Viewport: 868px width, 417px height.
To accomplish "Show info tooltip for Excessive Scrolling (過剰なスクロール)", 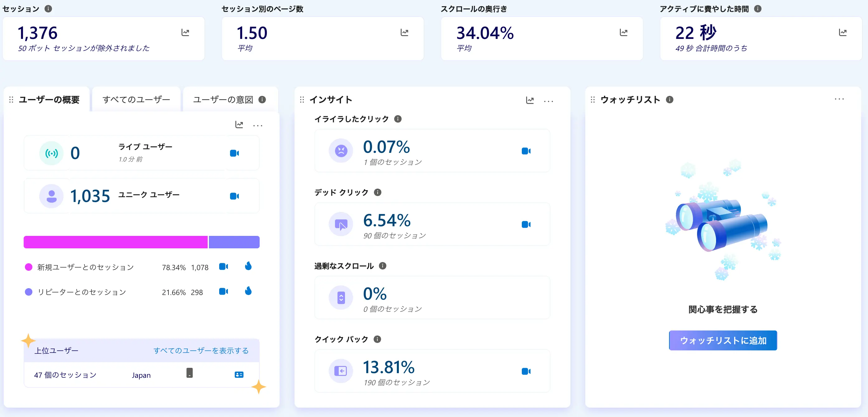I will (x=382, y=266).
